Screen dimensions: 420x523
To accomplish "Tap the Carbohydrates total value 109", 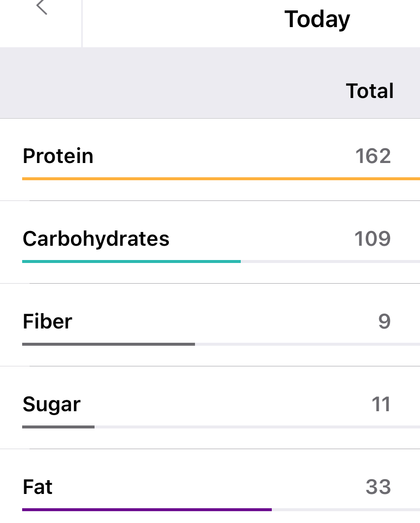I will 372,239.
